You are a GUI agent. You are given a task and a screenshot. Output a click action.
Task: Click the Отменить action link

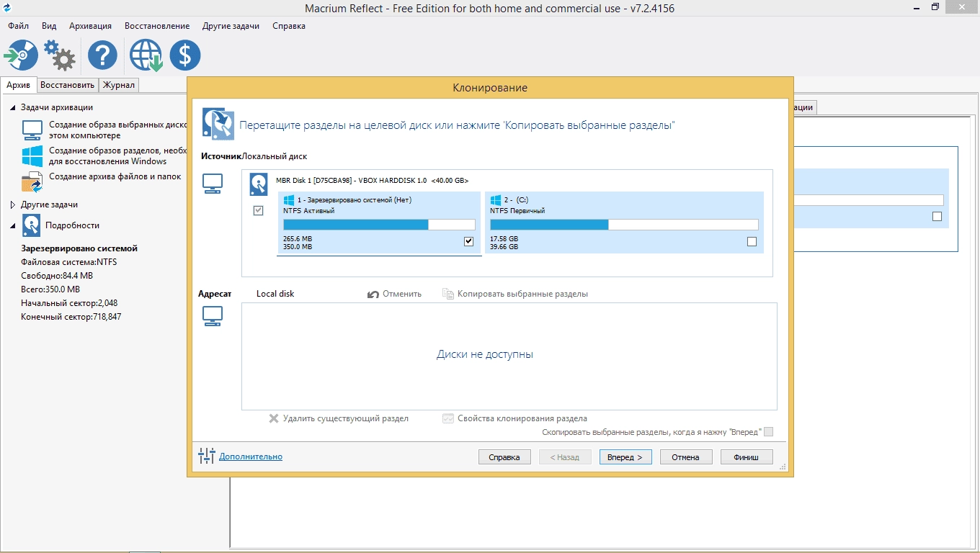(402, 294)
